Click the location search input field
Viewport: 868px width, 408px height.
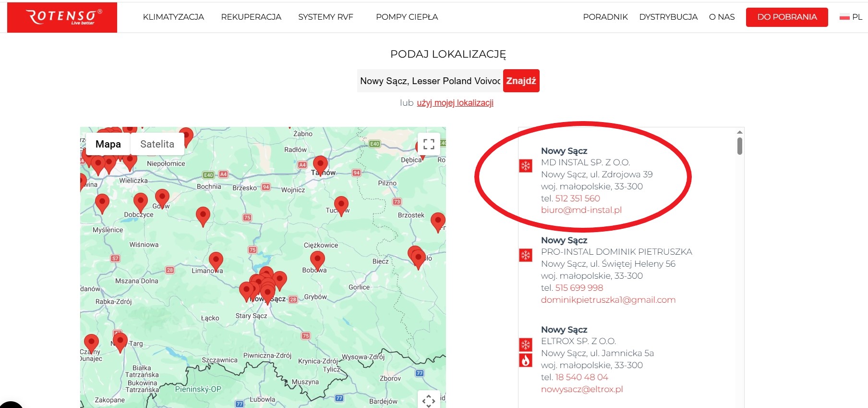(430, 81)
